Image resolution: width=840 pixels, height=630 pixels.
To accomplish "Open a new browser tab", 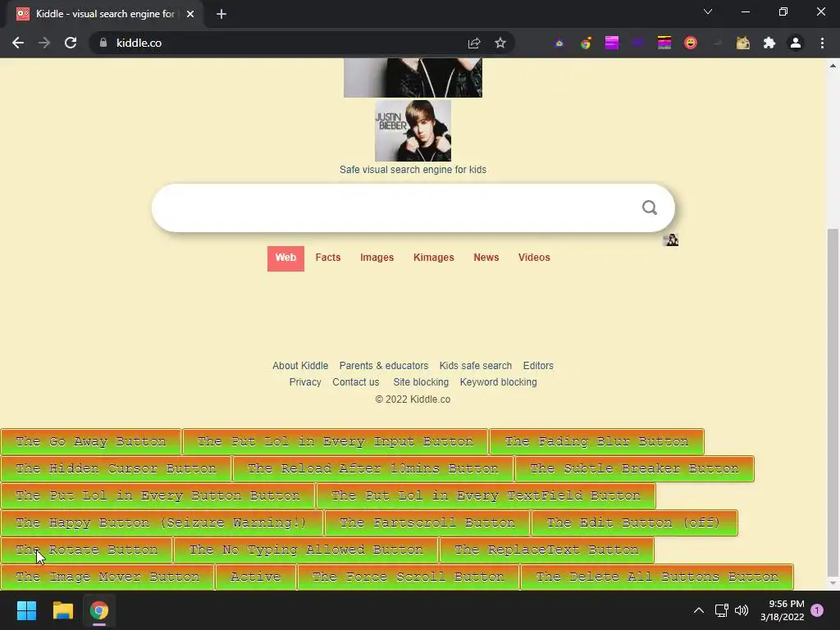I will pos(221,14).
